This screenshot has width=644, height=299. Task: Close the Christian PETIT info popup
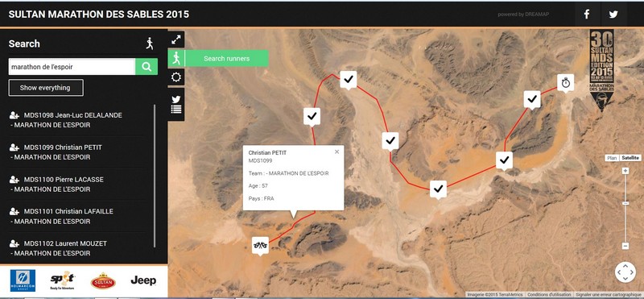tap(336, 152)
